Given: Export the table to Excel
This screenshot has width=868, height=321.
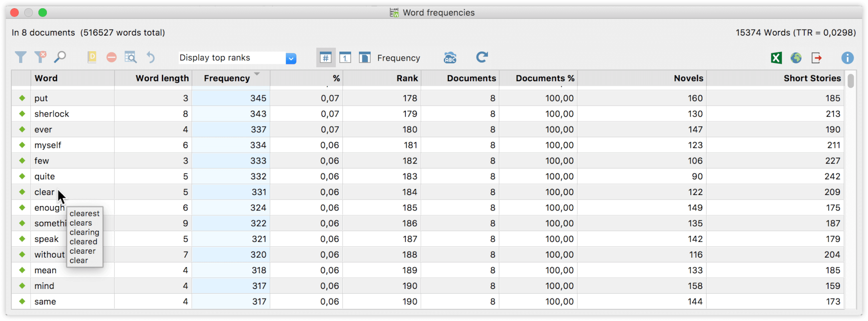Looking at the screenshot, I should [776, 58].
